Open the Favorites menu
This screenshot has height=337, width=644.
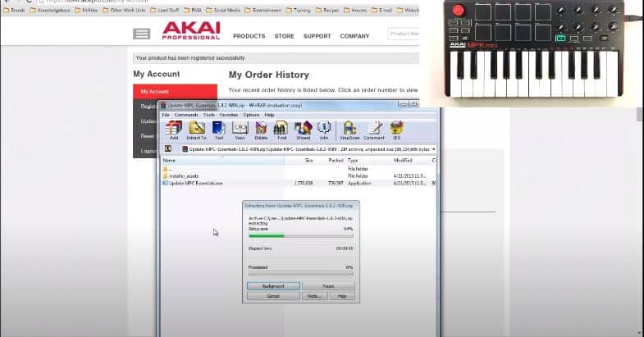[229, 115]
